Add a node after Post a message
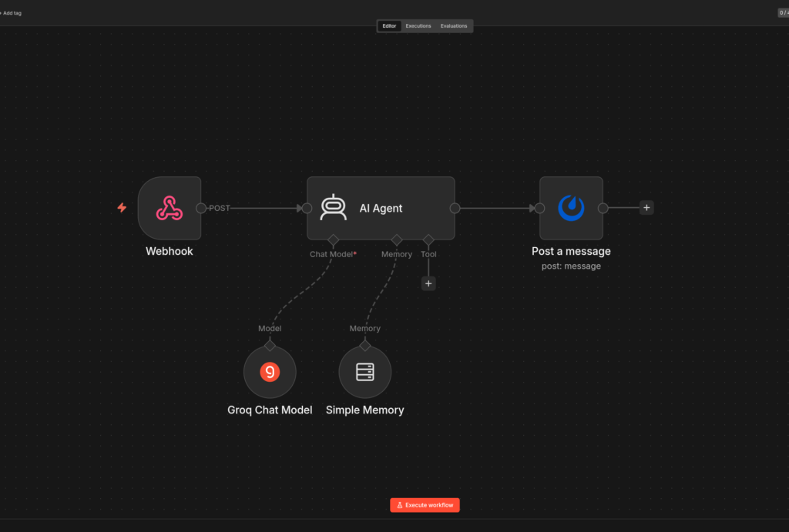The height and width of the screenshot is (532, 789). [x=646, y=208]
